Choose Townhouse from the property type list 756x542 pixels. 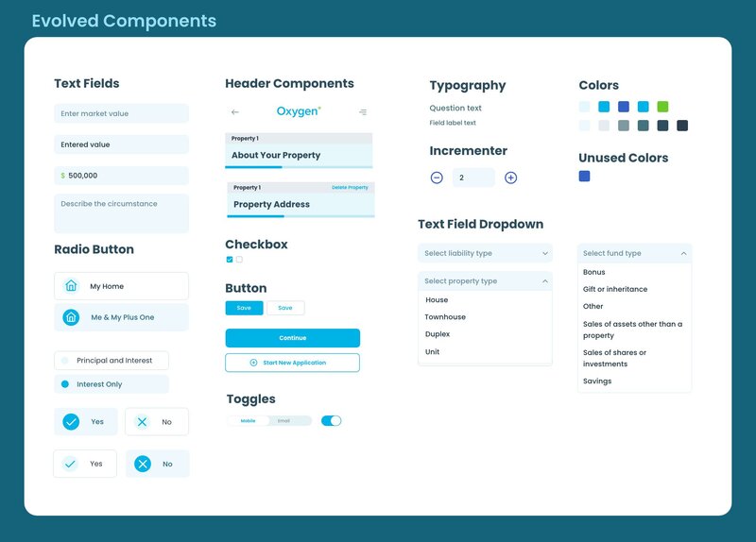(x=445, y=317)
